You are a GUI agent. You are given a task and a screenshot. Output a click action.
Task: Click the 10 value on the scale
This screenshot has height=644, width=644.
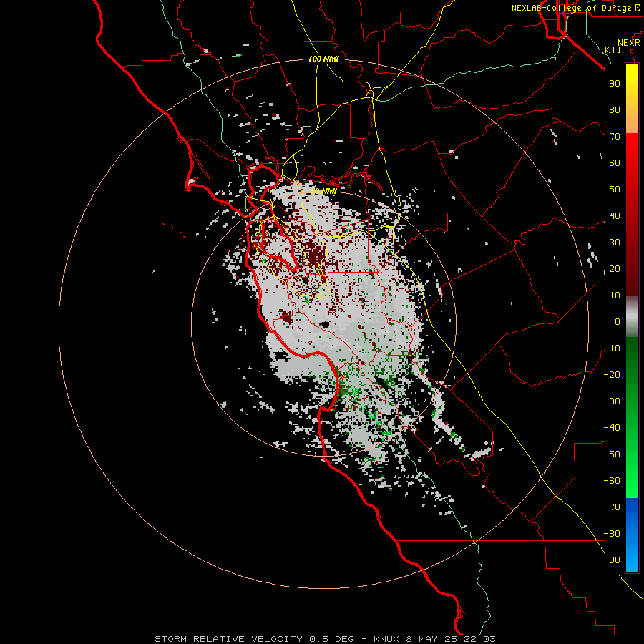pyautogui.click(x=615, y=296)
